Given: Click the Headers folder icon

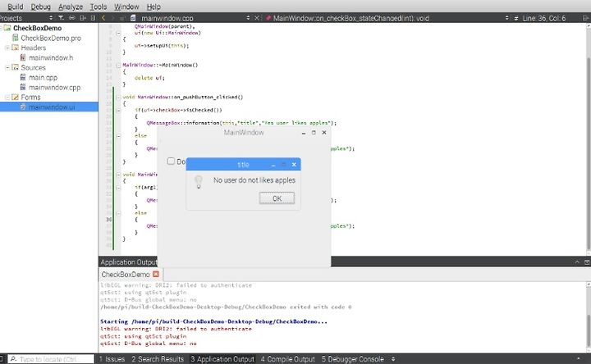Looking at the screenshot, I should pos(15,48).
